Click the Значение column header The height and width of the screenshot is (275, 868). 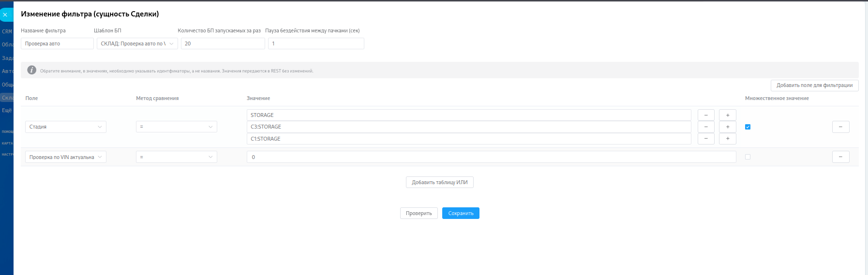(x=258, y=98)
